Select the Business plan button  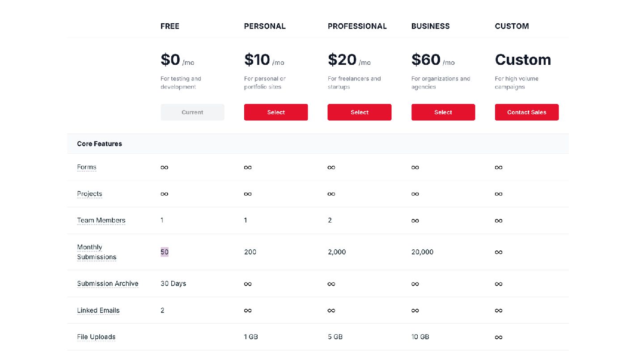click(443, 112)
